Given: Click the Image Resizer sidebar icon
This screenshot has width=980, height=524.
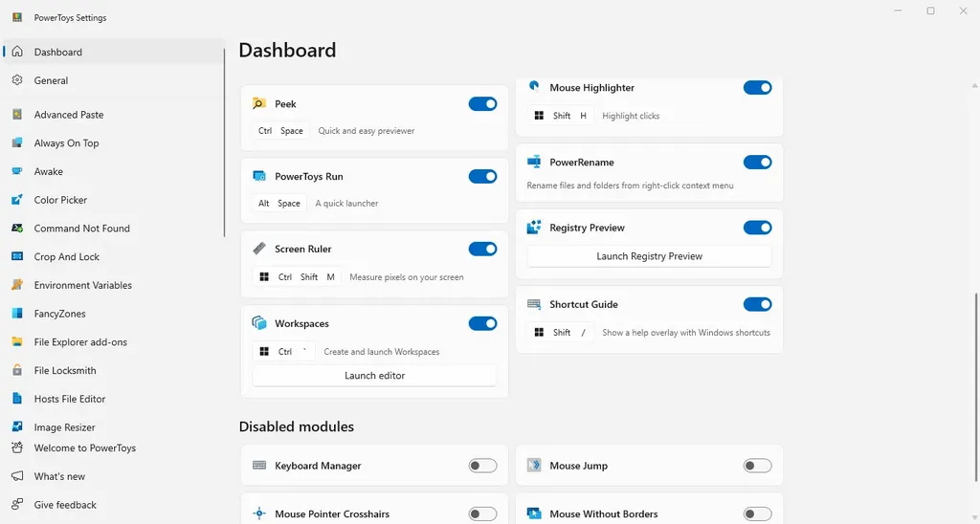Looking at the screenshot, I should [x=17, y=426].
